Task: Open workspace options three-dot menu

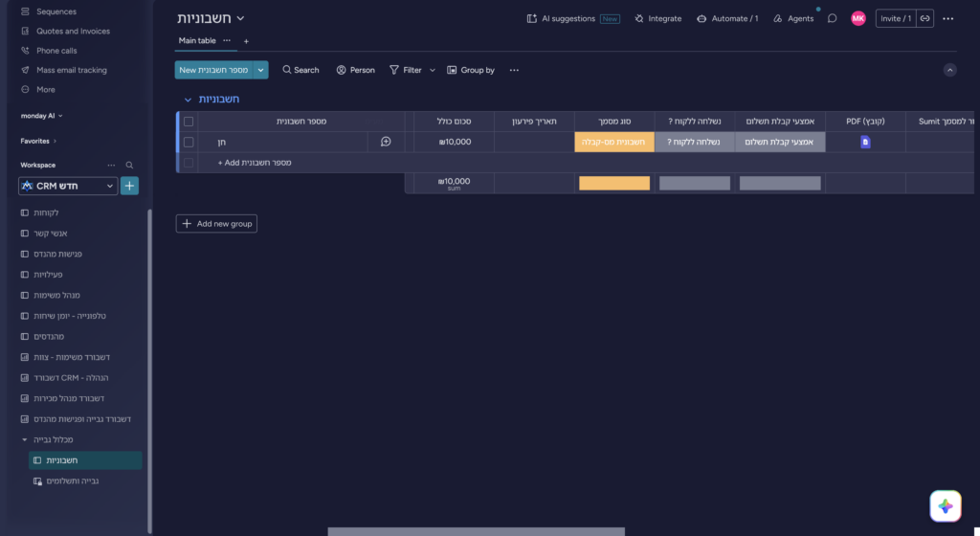Action: pos(111,165)
